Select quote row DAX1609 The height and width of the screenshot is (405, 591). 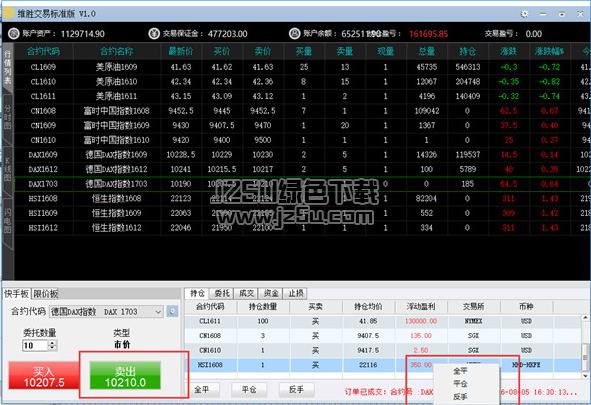click(x=302, y=155)
